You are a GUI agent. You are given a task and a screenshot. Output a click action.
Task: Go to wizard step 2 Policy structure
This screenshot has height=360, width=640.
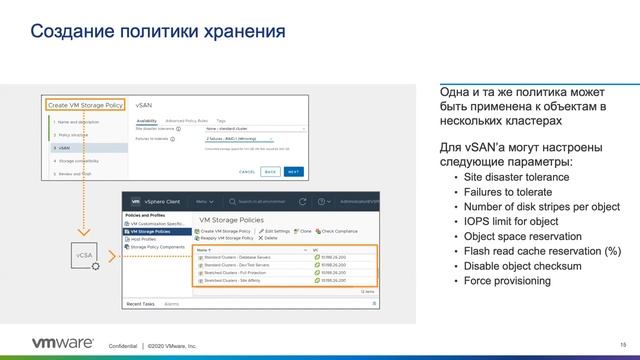click(x=71, y=135)
